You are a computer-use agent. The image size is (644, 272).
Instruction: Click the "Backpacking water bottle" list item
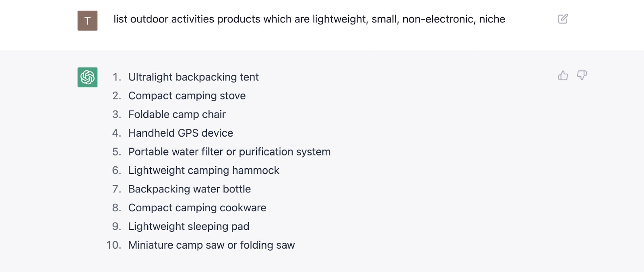pos(190,189)
